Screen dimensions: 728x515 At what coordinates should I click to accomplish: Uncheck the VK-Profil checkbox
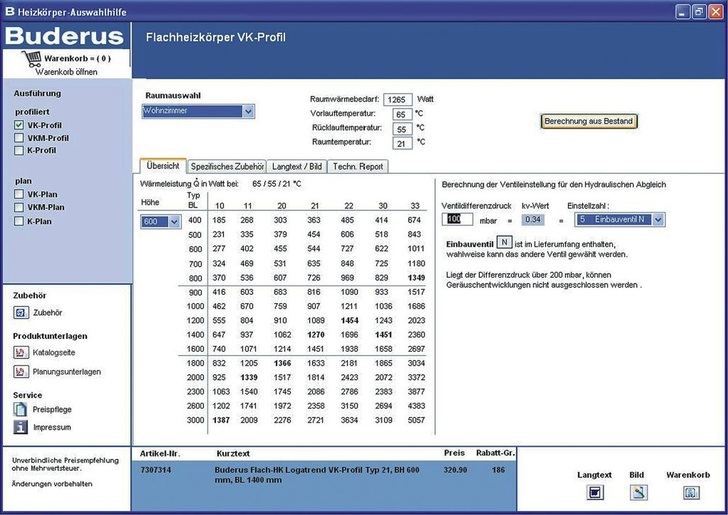click(x=19, y=125)
